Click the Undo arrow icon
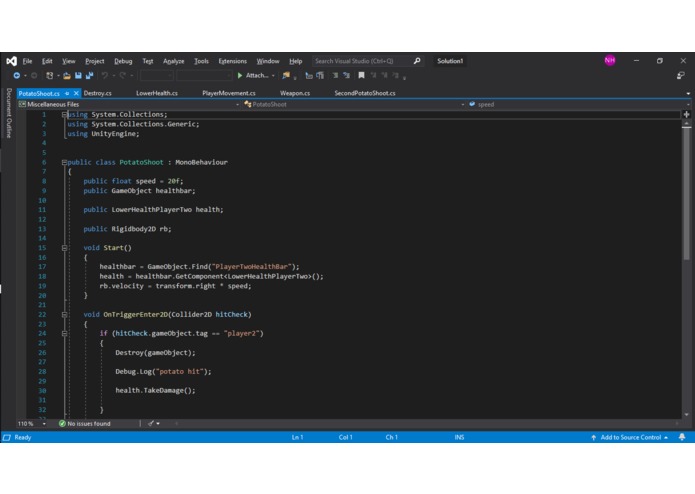This screenshot has height=494, width=695. (105, 76)
